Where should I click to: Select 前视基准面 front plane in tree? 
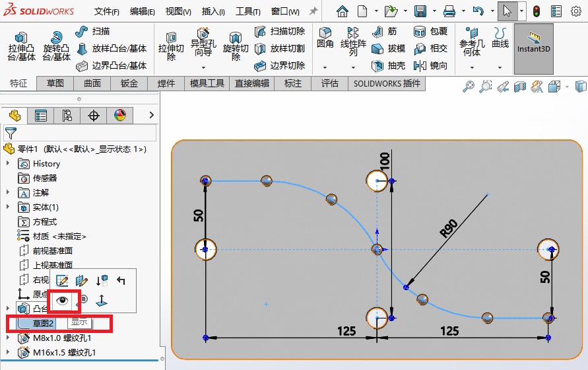52,251
